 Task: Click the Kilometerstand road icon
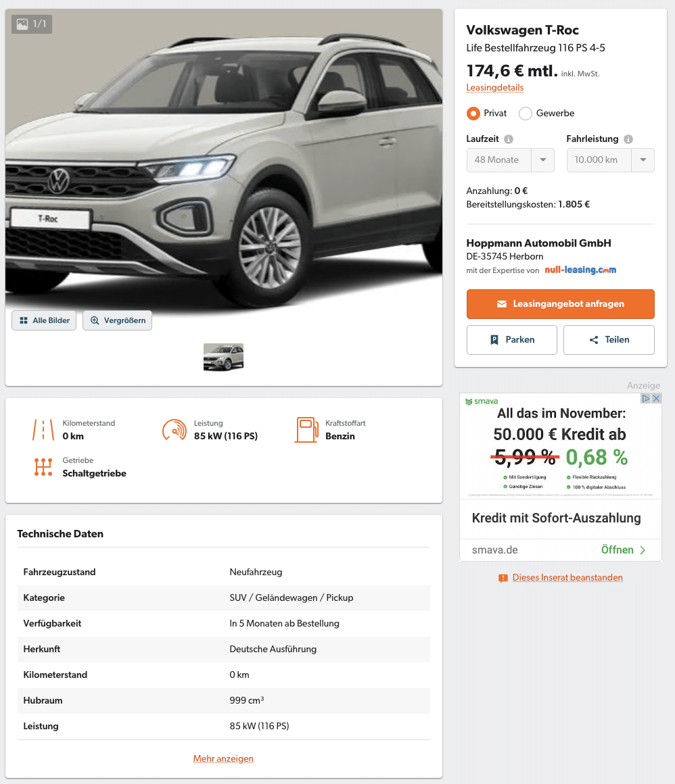coord(43,429)
